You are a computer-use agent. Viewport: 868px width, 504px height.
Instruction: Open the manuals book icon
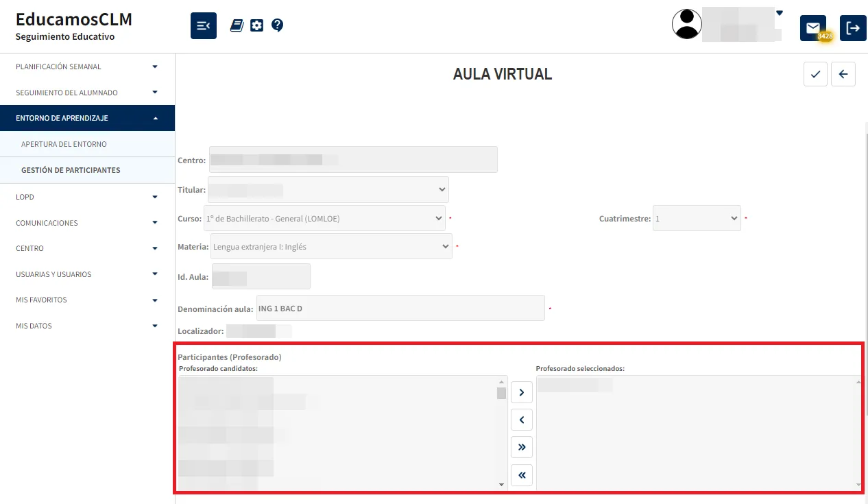pyautogui.click(x=236, y=25)
